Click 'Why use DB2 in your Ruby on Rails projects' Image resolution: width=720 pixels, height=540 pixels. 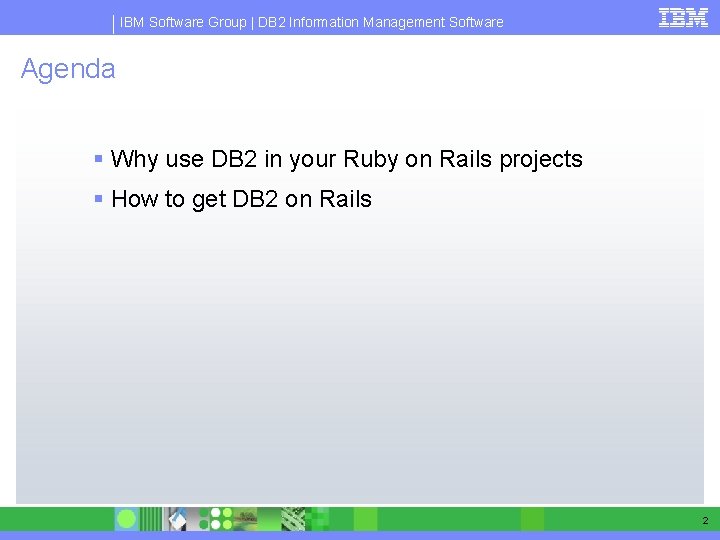pos(347,159)
